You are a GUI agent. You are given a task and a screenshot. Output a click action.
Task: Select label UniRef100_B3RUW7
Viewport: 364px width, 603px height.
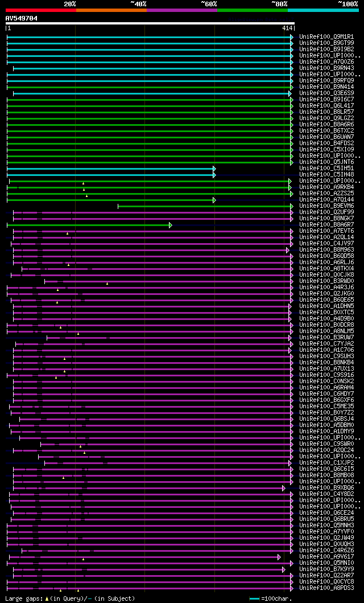pyautogui.click(x=327, y=337)
